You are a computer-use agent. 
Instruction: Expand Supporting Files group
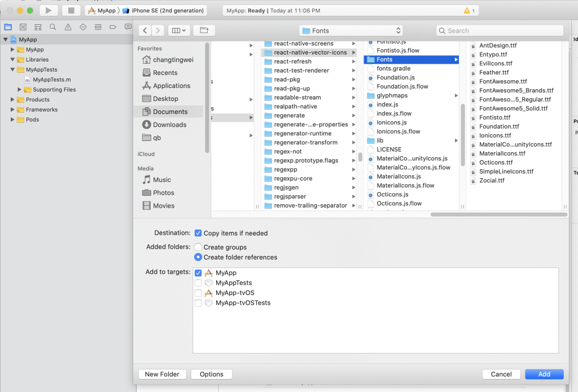point(20,90)
